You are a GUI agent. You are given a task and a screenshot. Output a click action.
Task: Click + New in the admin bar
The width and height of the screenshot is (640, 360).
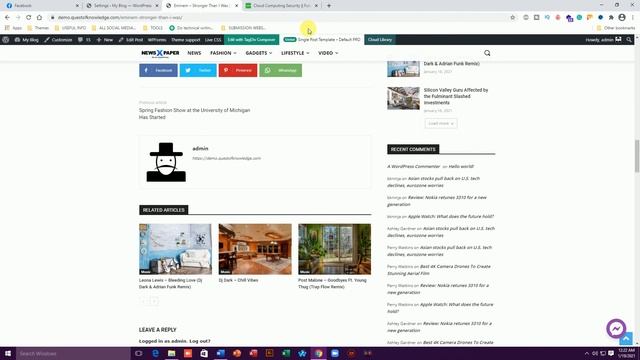tap(105, 40)
